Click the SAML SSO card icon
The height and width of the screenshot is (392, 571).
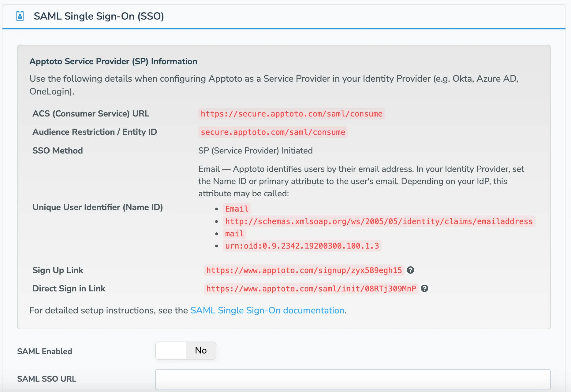click(x=20, y=16)
